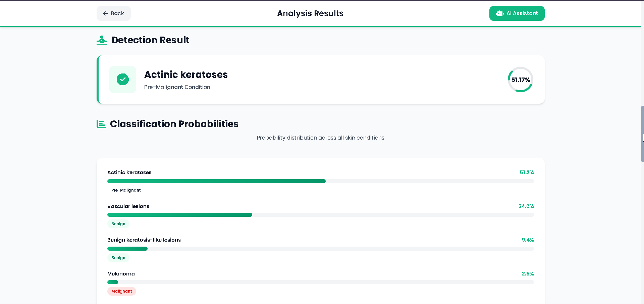Expand the Classification Probabilities section
Image resolution: width=644 pixels, height=304 pixels.
[174, 124]
